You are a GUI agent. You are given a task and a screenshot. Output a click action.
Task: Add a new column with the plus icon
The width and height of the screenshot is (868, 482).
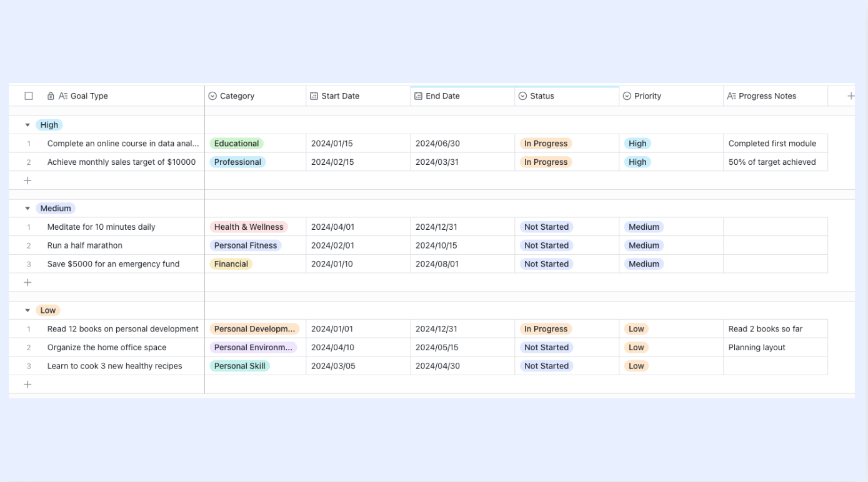pos(851,96)
